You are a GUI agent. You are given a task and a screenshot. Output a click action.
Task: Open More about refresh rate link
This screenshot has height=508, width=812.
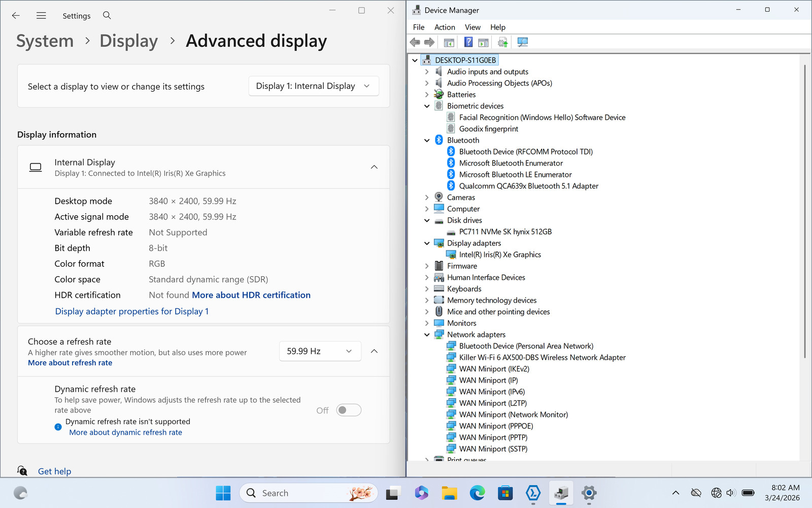coord(70,363)
